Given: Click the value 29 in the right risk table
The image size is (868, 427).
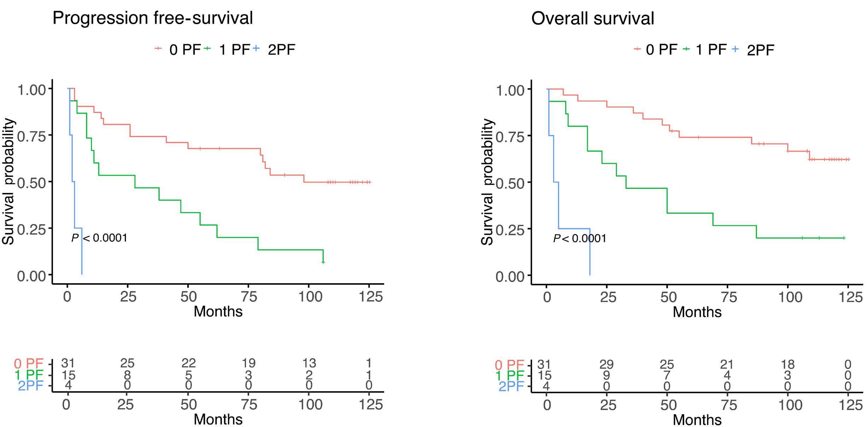Looking at the screenshot, I should click(606, 364).
